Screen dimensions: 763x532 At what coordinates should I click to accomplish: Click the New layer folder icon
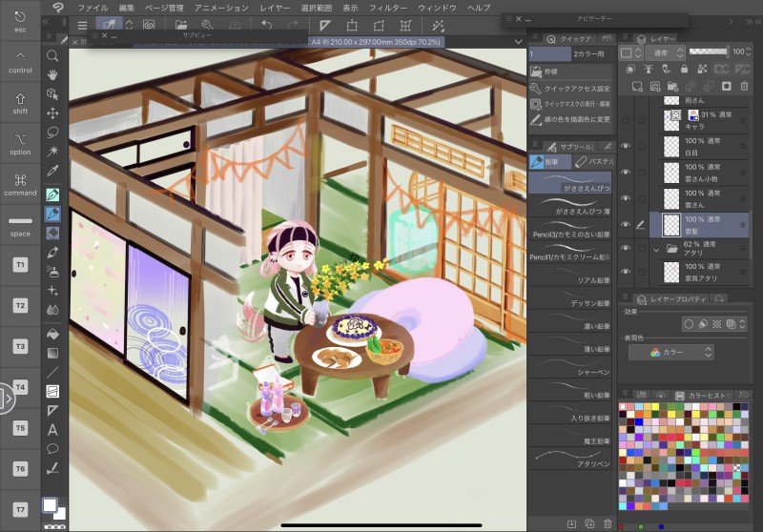(672, 87)
